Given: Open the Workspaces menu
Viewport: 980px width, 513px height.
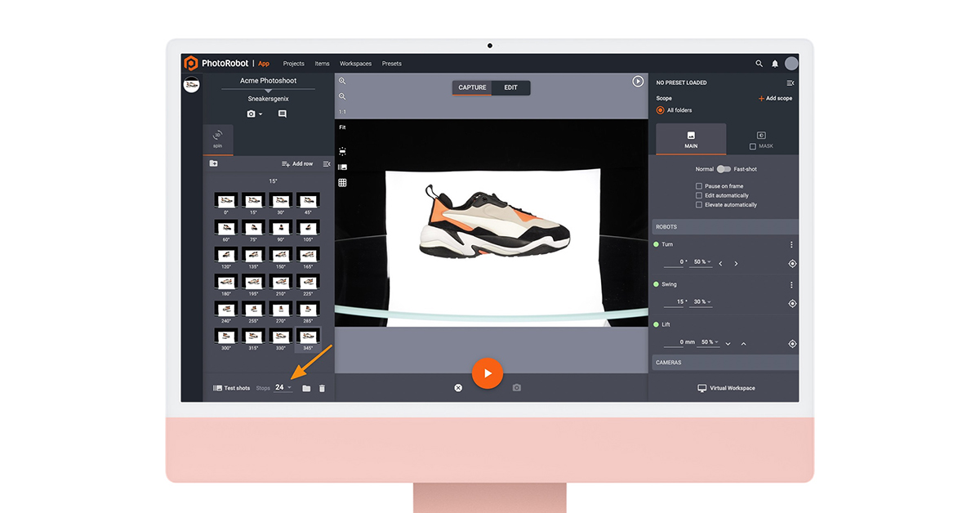Looking at the screenshot, I should pos(356,64).
